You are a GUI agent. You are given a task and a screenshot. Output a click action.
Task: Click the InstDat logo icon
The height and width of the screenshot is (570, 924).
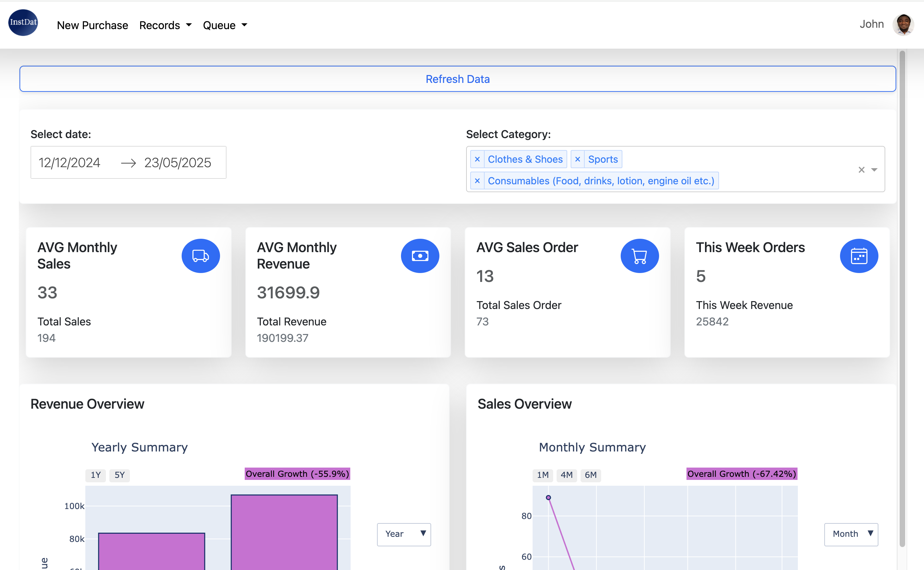coord(23,23)
